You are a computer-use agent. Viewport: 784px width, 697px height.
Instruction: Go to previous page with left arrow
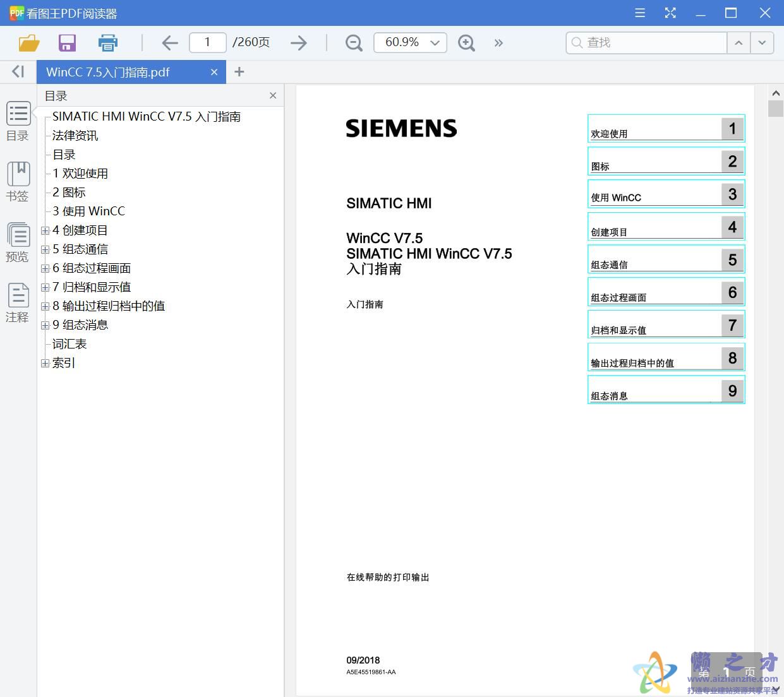click(170, 43)
